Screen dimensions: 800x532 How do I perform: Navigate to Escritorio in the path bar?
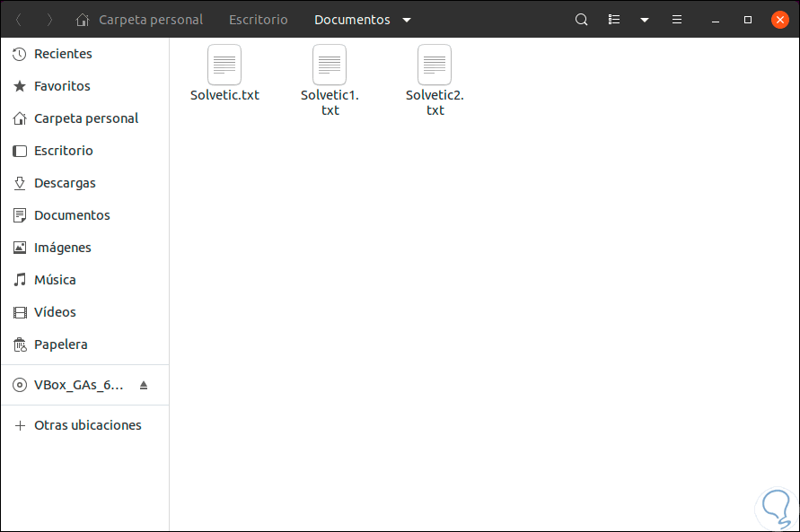point(259,20)
